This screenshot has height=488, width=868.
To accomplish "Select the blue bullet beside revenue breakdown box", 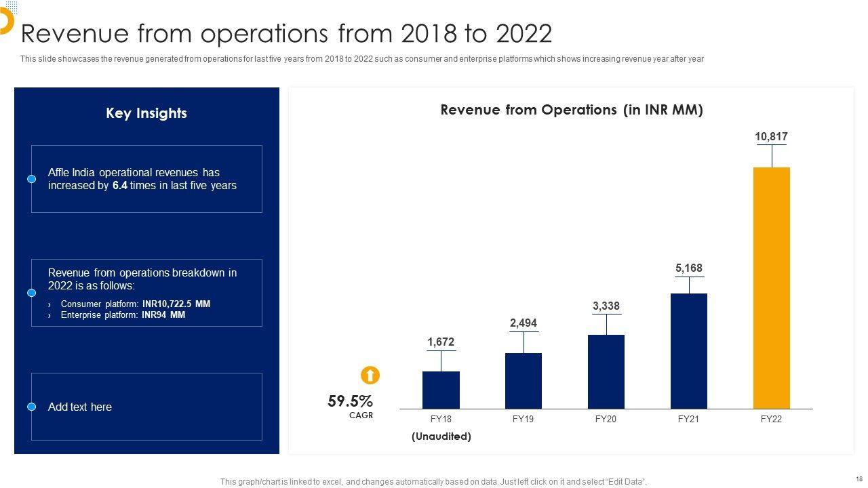I will coord(31,293).
